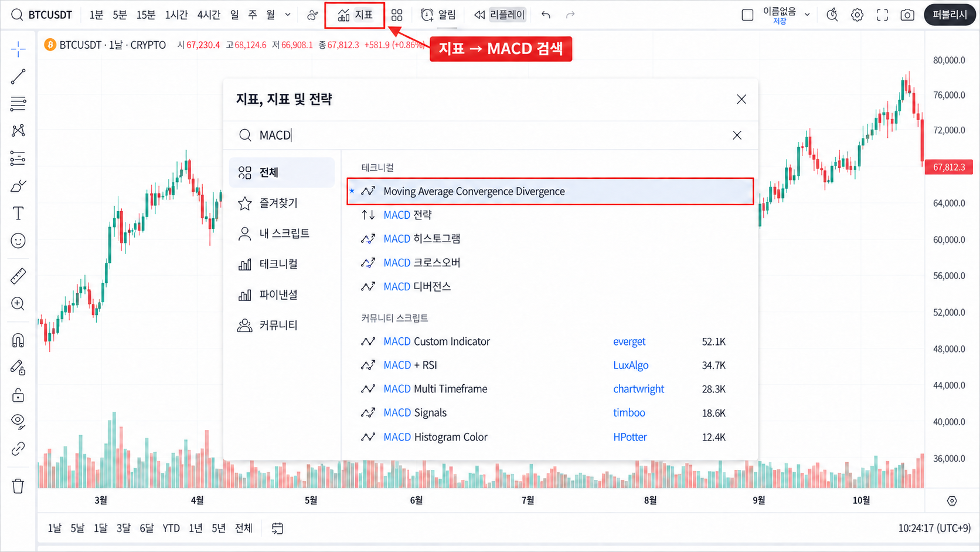Open author link HPotter

click(x=630, y=437)
